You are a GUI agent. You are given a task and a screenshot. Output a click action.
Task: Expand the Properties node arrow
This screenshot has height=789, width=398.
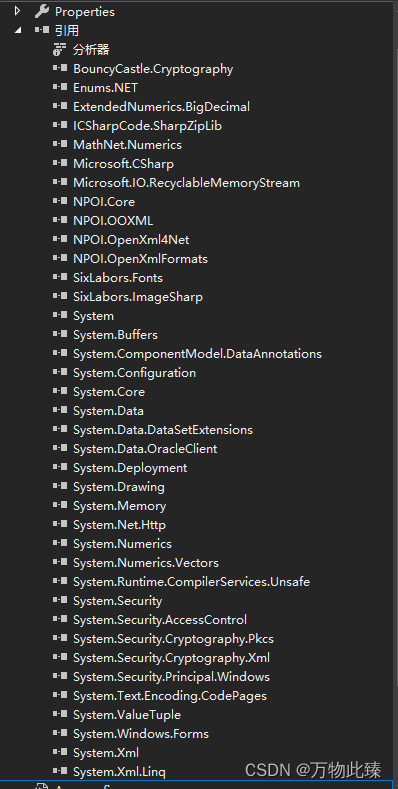tap(18, 11)
